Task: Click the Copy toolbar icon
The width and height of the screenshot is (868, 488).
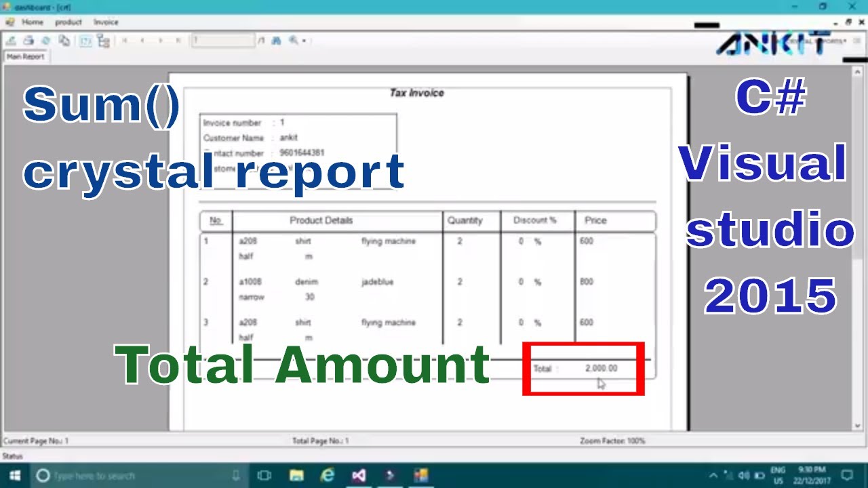Action: [64, 41]
